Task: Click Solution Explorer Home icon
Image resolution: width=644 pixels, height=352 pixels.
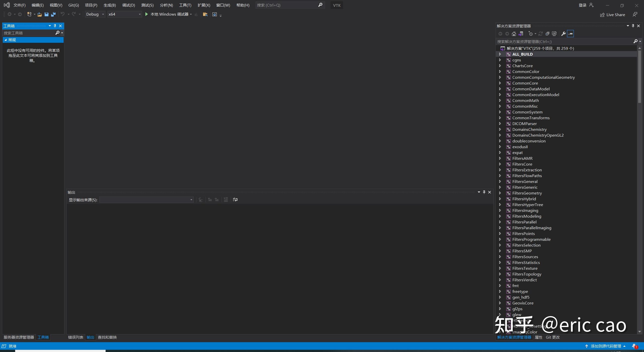Action: pyautogui.click(x=514, y=34)
